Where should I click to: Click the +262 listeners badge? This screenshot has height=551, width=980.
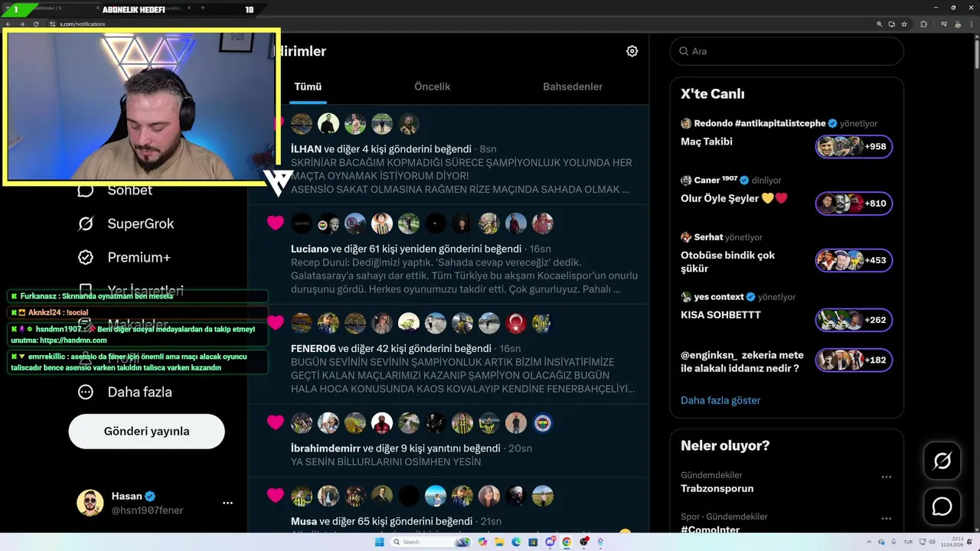(854, 320)
